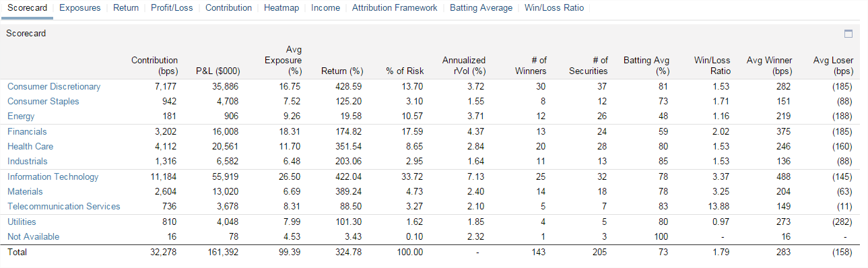
Task: Sort by the Avg Winner (bps) column header
Action: click(x=769, y=65)
